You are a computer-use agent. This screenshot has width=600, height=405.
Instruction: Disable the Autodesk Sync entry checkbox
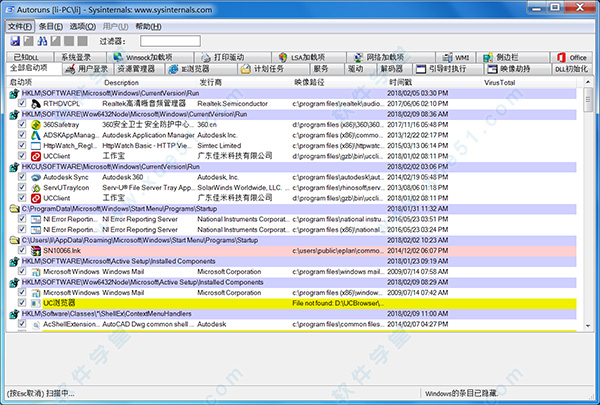coord(22,177)
